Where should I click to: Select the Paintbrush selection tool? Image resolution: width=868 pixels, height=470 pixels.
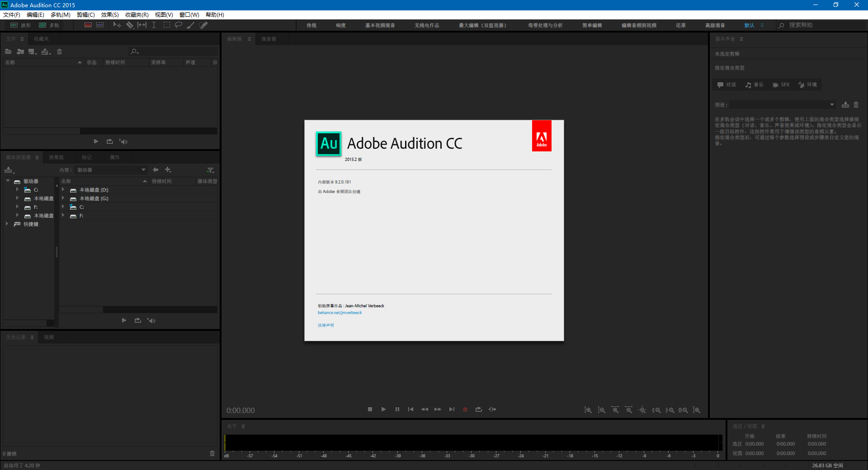[191, 25]
